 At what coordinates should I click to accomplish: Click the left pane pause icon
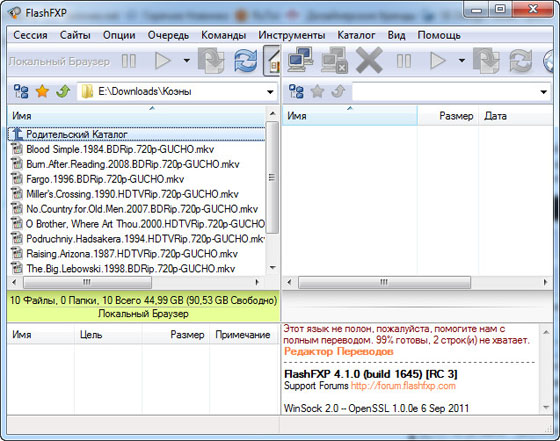click(129, 61)
